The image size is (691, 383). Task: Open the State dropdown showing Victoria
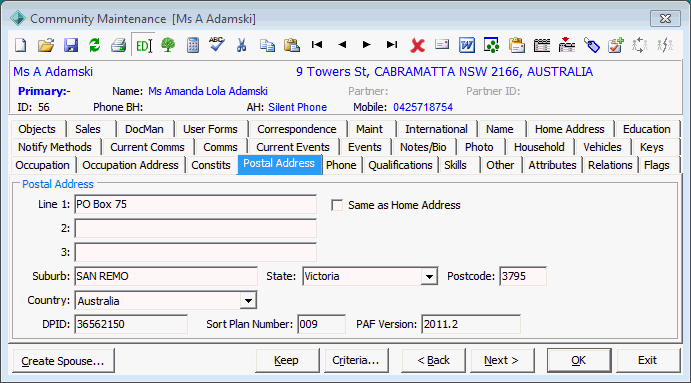[x=428, y=277]
